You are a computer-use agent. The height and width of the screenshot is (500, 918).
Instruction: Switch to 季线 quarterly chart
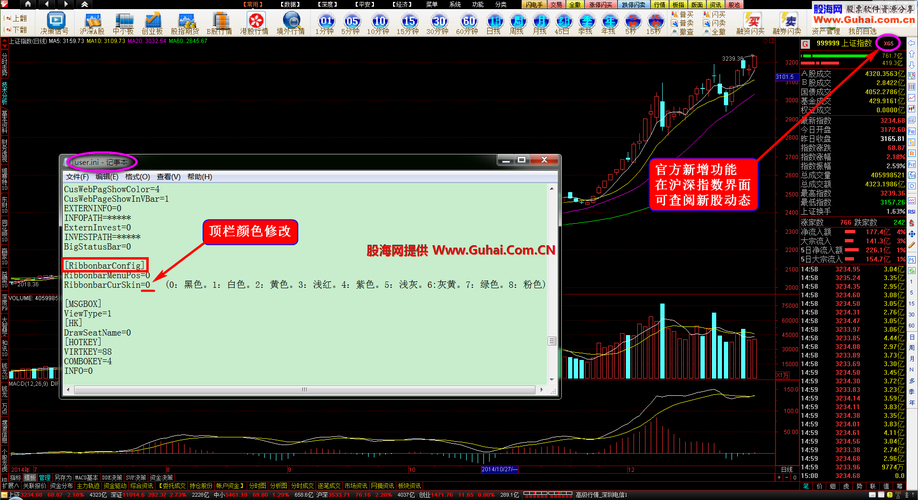click(x=585, y=24)
